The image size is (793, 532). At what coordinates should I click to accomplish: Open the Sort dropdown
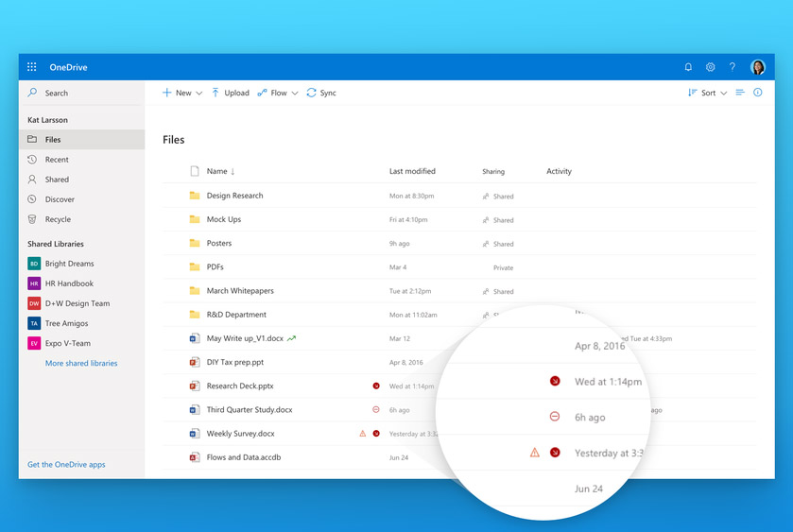707,93
